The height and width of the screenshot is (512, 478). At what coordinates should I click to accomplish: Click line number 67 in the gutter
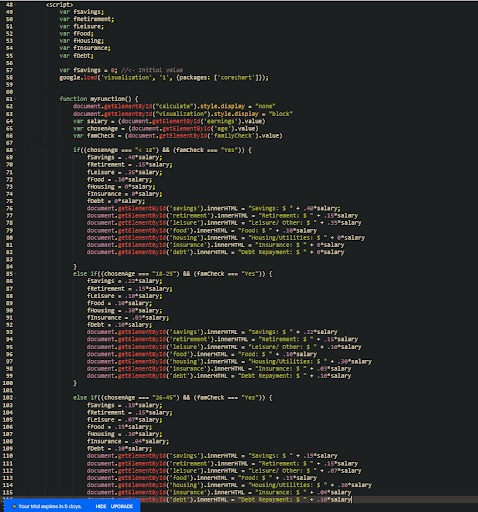pyautogui.click(x=9, y=143)
